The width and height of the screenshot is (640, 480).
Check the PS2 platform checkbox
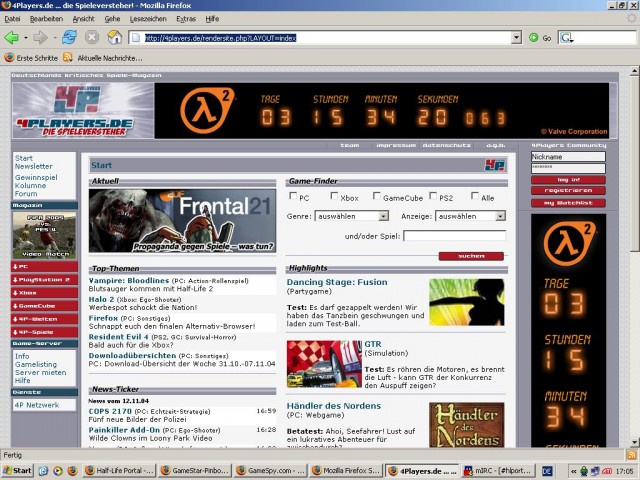(433, 196)
